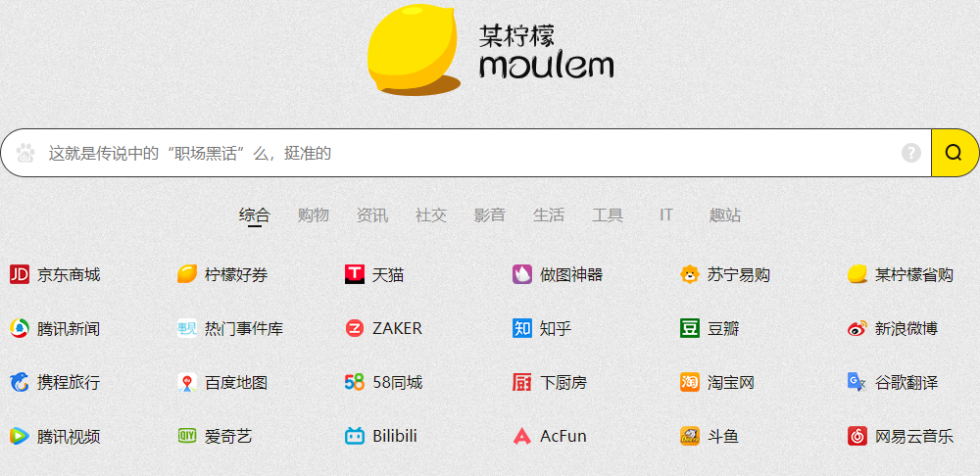Visit the 豆瓣 link

pos(723,328)
